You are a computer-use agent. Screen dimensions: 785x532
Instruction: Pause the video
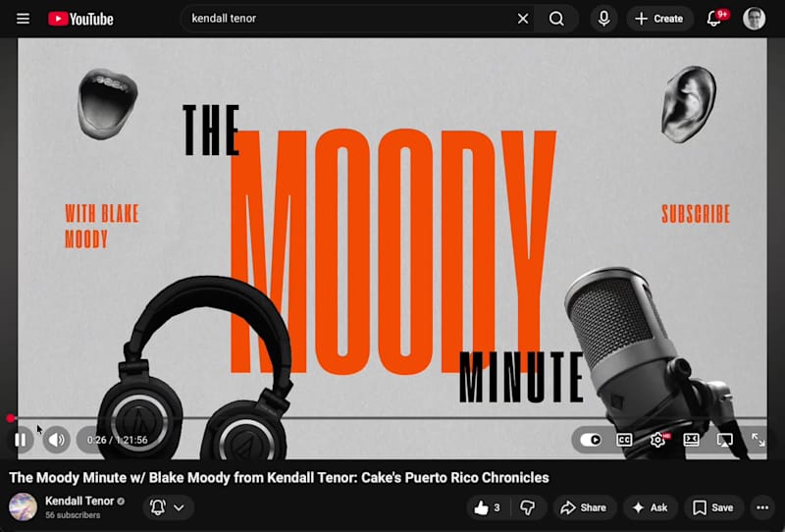[x=21, y=440]
